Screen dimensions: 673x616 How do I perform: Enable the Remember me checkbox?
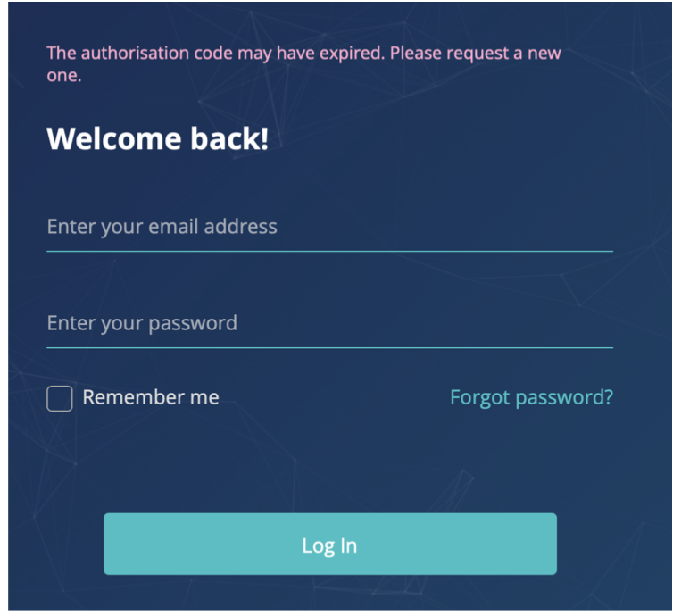coord(60,398)
